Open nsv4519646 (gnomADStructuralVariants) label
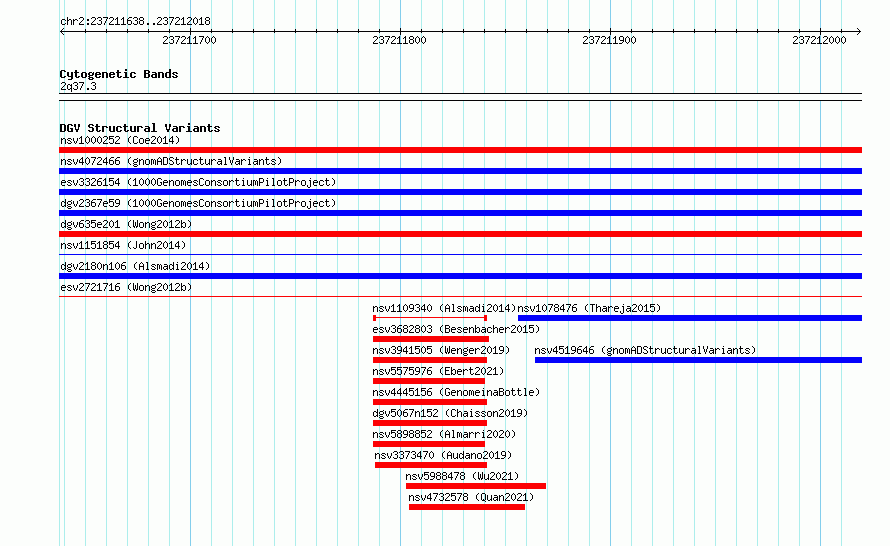Image resolution: width=890 pixels, height=546 pixels. point(645,350)
